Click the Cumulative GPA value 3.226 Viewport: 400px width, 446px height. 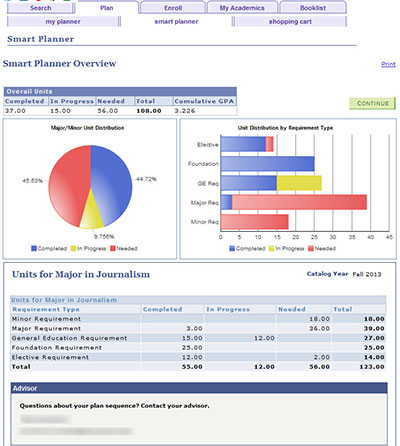coord(185,111)
